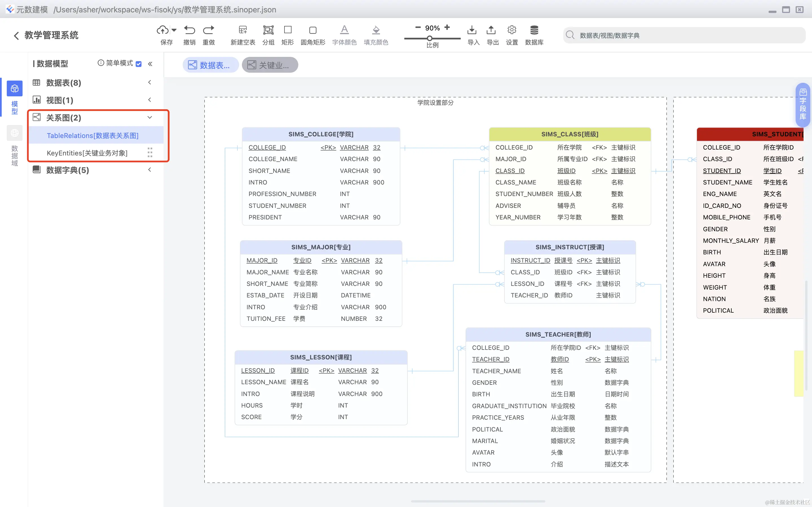Image resolution: width=812 pixels, height=507 pixels.
Task: Click the Undo arrow icon
Action: (189, 30)
